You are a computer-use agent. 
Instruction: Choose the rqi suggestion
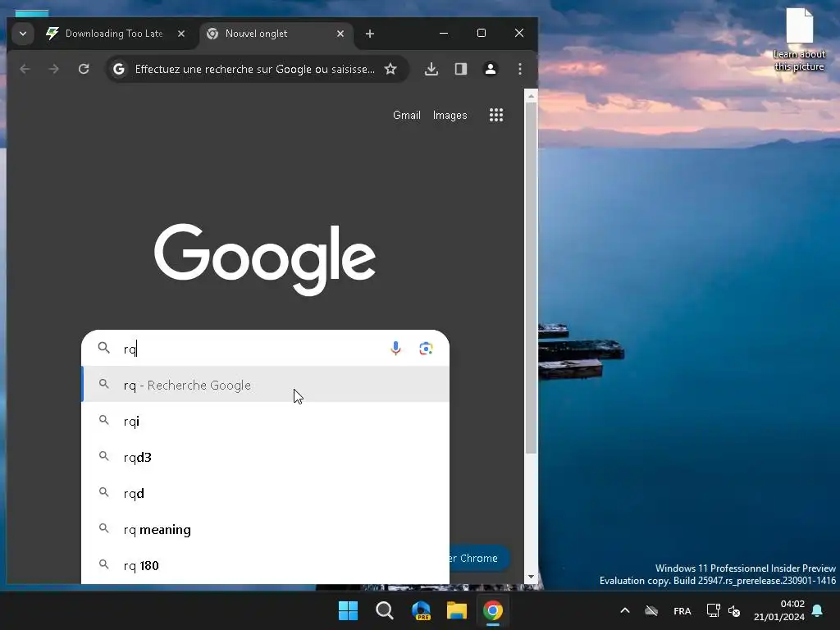[265, 421]
